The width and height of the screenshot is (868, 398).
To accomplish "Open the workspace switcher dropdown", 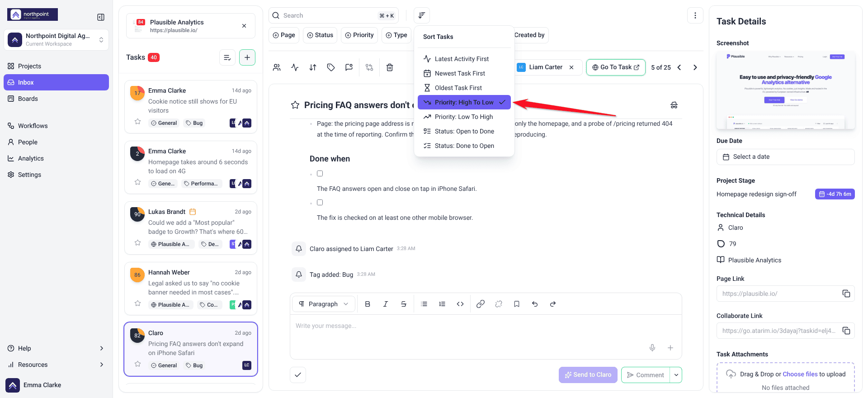I will click(56, 40).
